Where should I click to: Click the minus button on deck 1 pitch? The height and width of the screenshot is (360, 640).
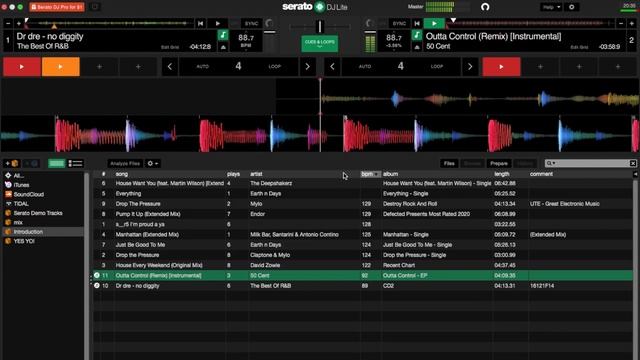8,24
